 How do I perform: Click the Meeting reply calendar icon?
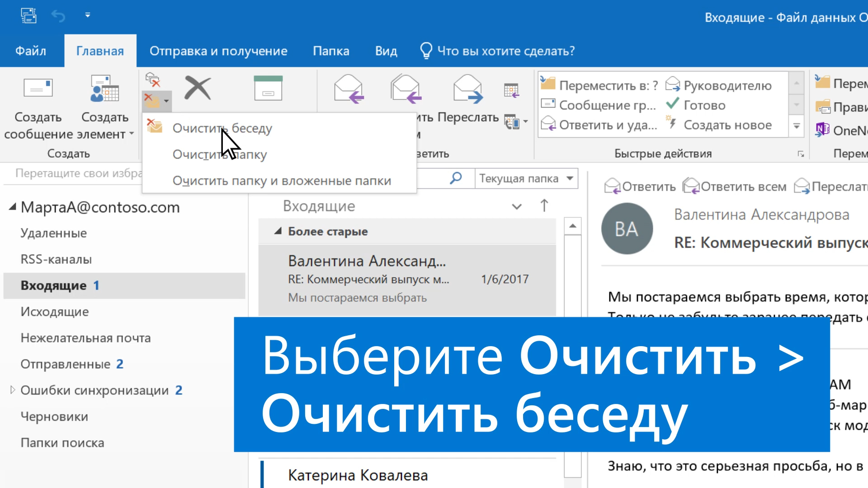[511, 90]
